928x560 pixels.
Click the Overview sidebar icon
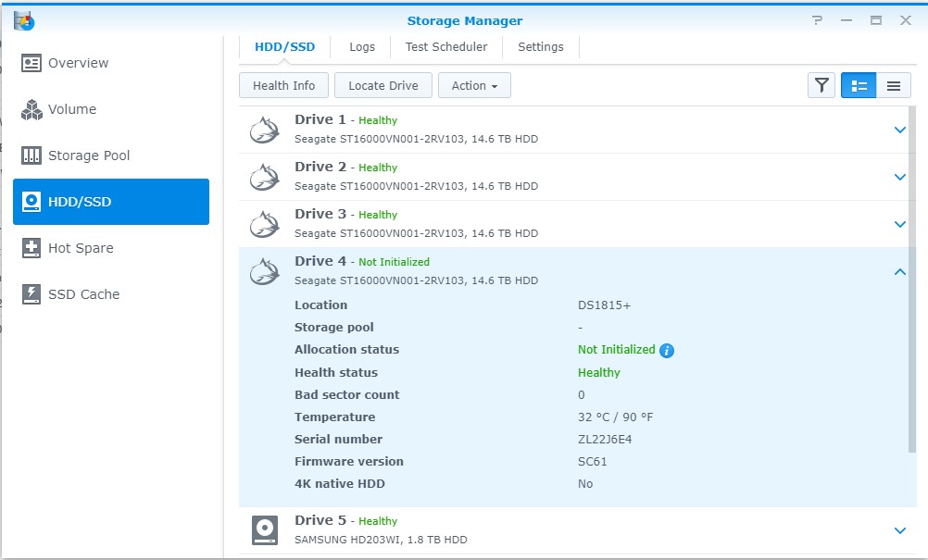tap(31, 63)
